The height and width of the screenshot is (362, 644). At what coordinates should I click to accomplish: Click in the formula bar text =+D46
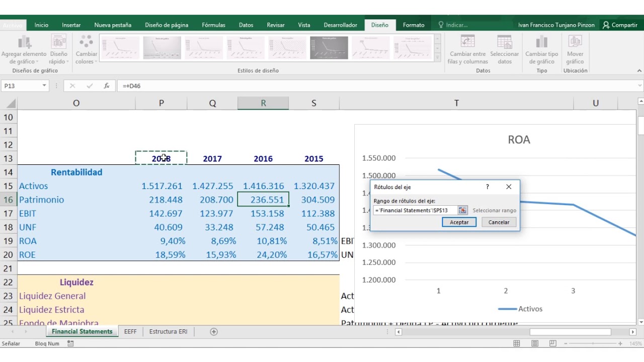[x=132, y=86]
